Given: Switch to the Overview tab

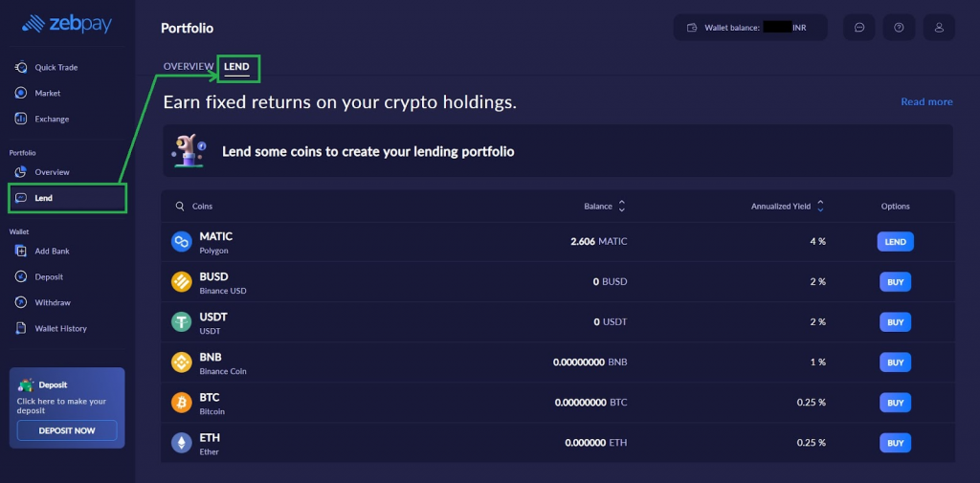Looking at the screenshot, I should [x=189, y=67].
